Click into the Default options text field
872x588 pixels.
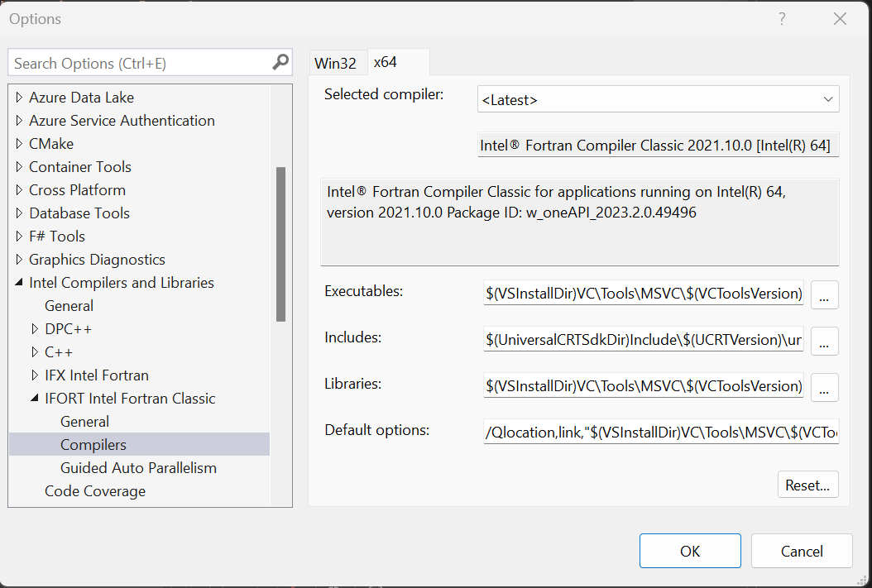coord(661,432)
